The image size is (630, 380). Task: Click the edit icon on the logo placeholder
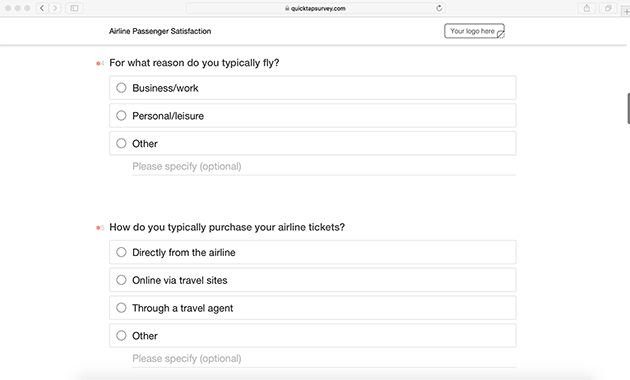click(x=501, y=35)
